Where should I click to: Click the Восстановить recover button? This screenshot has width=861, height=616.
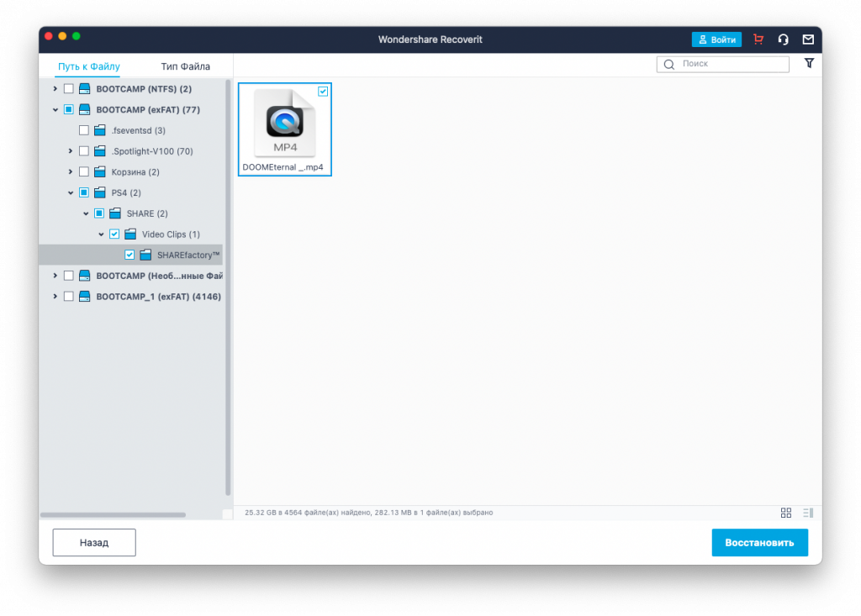(x=759, y=542)
